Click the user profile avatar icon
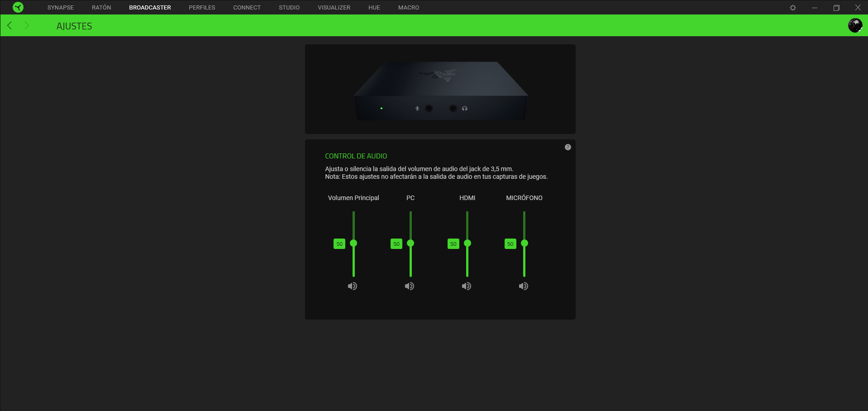This screenshot has width=868, height=411. point(855,25)
